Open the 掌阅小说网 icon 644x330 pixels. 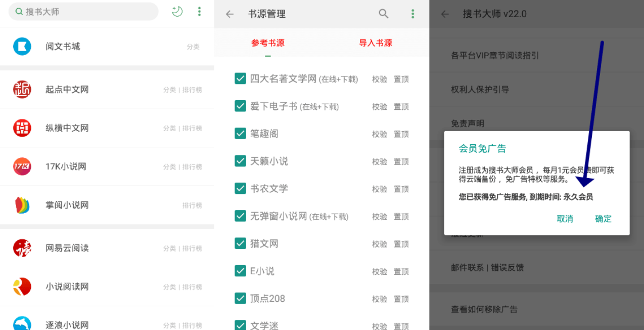coord(22,204)
